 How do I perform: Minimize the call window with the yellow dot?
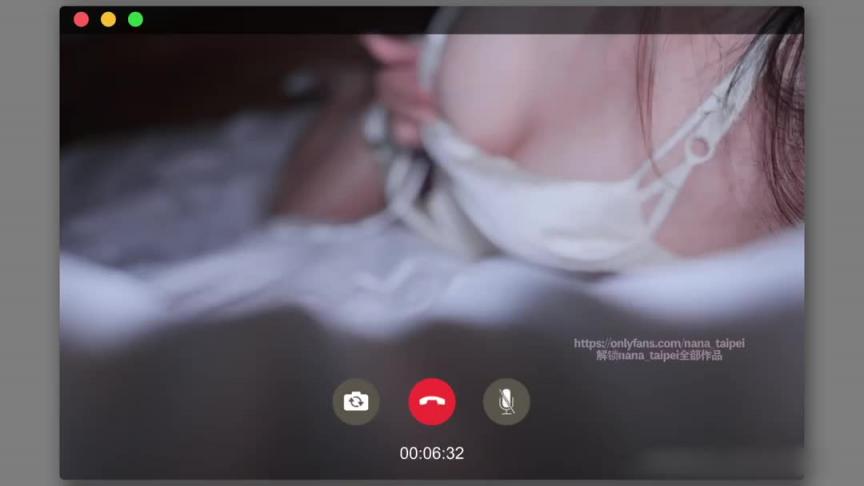(109, 20)
